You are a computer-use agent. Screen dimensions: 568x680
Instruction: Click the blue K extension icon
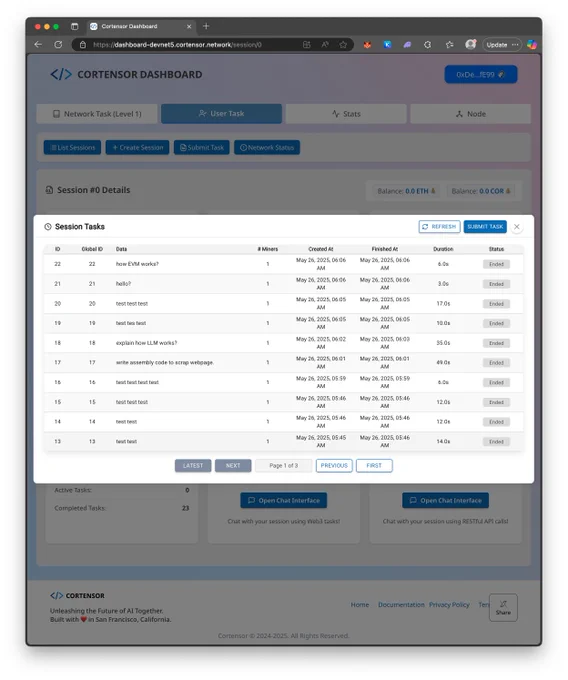click(387, 45)
